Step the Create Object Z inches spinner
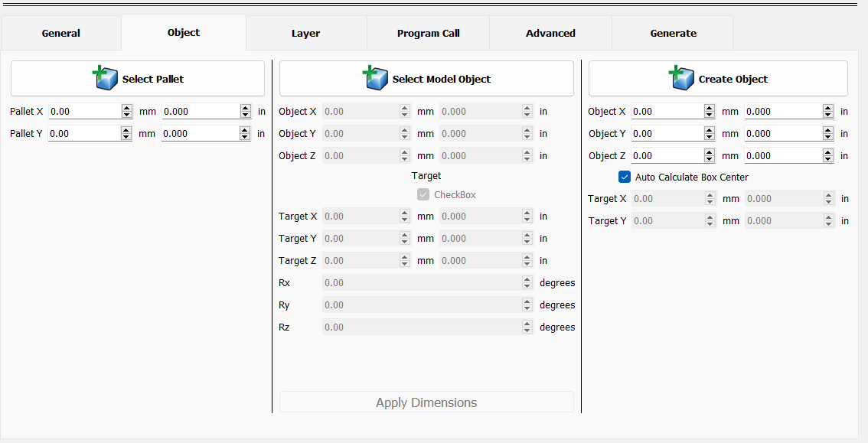Screen dimensions: 868x443 (828, 156)
